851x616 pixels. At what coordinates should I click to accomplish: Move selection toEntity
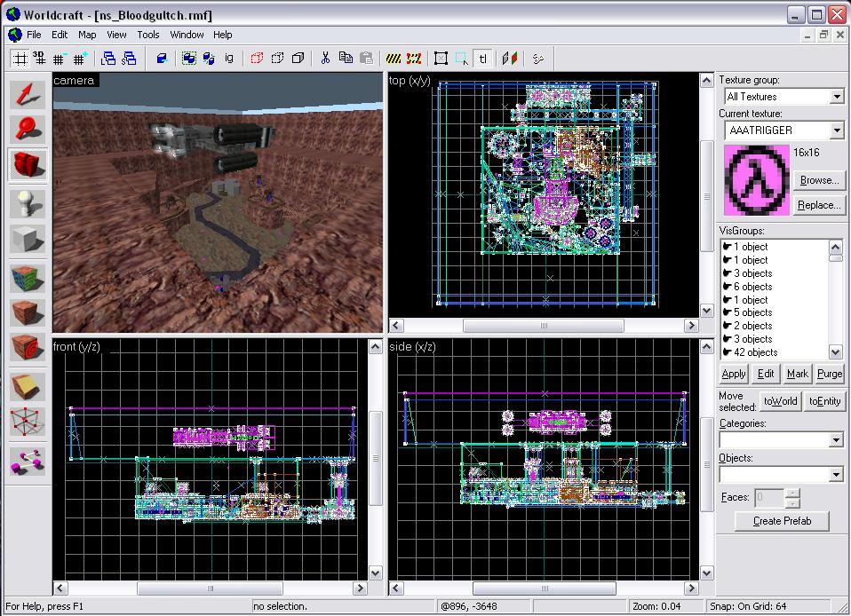click(824, 401)
